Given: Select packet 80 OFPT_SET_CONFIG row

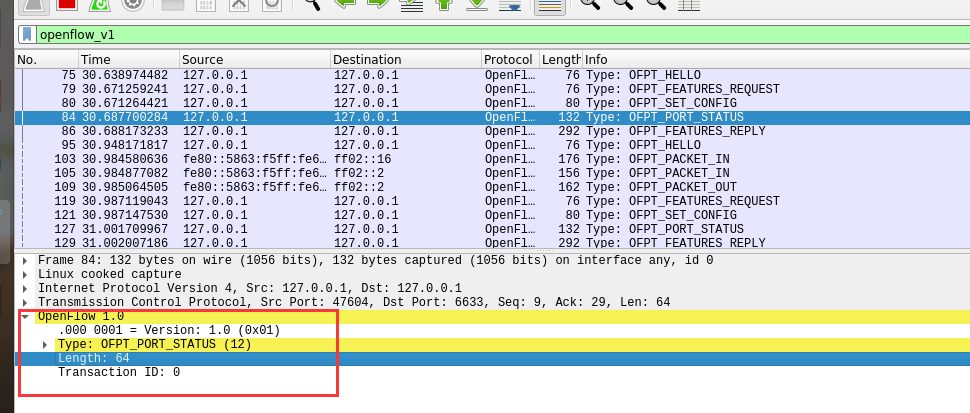Looking at the screenshot, I should click(x=492, y=103).
